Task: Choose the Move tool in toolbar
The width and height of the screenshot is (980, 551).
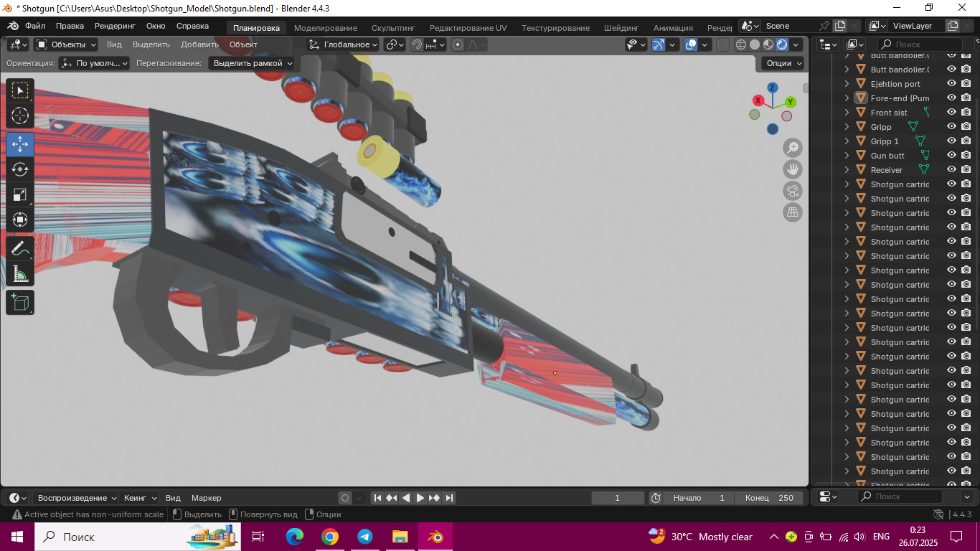Action: pyautogui.click(x=20, y=144)
